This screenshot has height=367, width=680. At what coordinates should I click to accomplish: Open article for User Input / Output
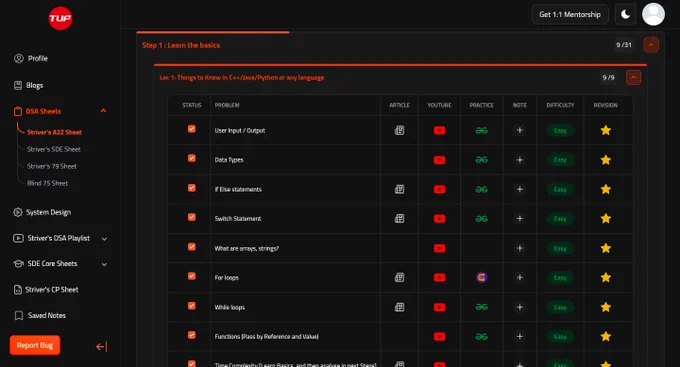pos(399,130)
